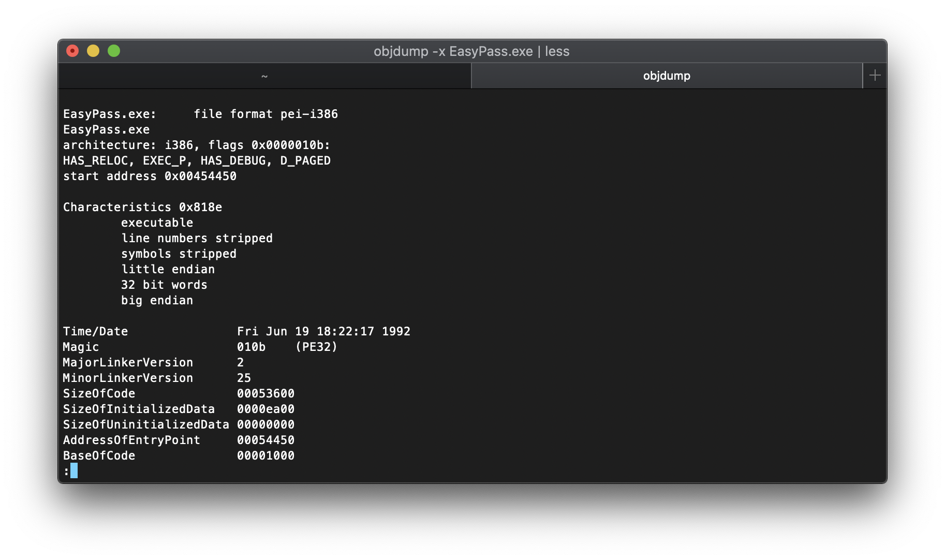Screen dimensions: 945x560
Task: Click the SizeOfUninitializedData label
Action: 146,424
